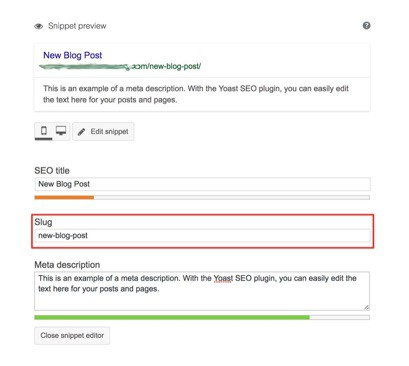This screenshot has height=366, width=409.
Task: Click the Snippet preview heading text
Action: pos(77,26)
